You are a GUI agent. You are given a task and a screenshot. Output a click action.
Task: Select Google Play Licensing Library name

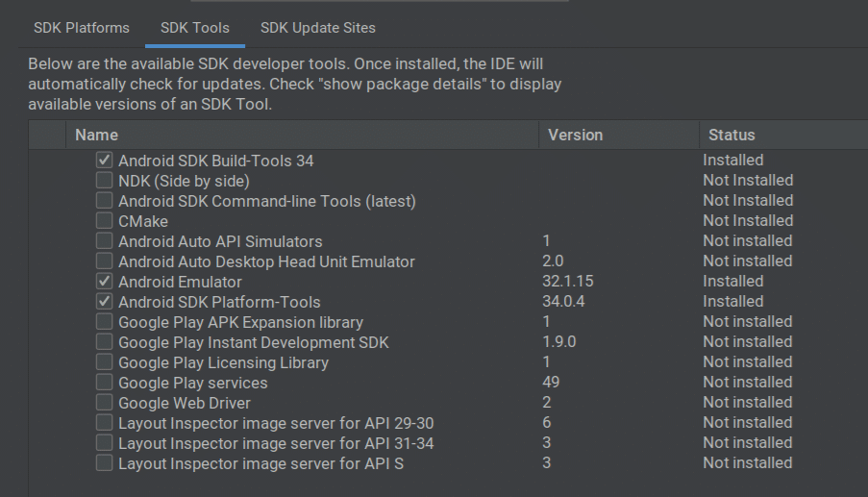tap(223, 363)
